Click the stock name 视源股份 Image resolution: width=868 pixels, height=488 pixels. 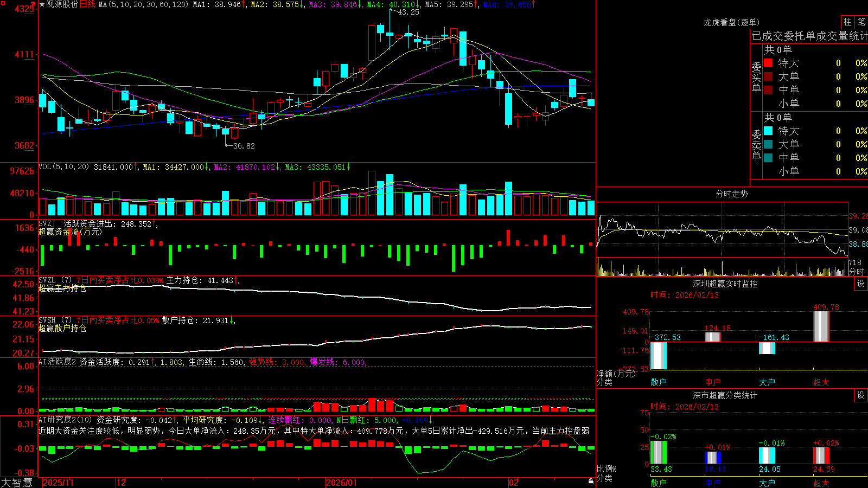click(62, 4)
